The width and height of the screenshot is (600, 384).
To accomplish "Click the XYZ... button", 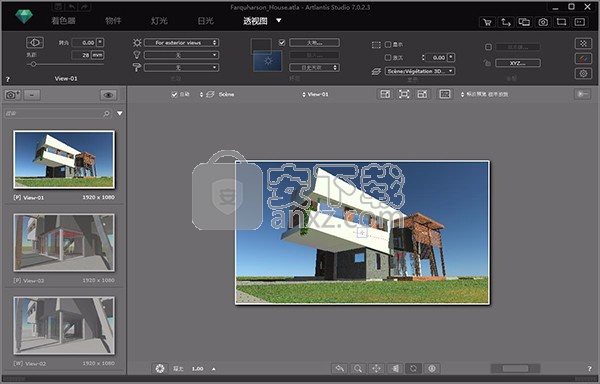I will [x=518, y=63].
